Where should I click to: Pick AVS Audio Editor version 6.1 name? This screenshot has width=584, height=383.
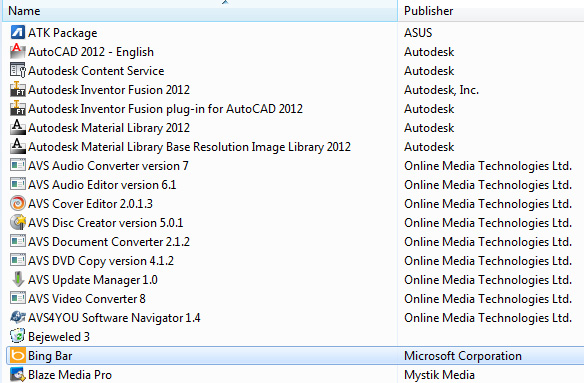tap(102, 185)
